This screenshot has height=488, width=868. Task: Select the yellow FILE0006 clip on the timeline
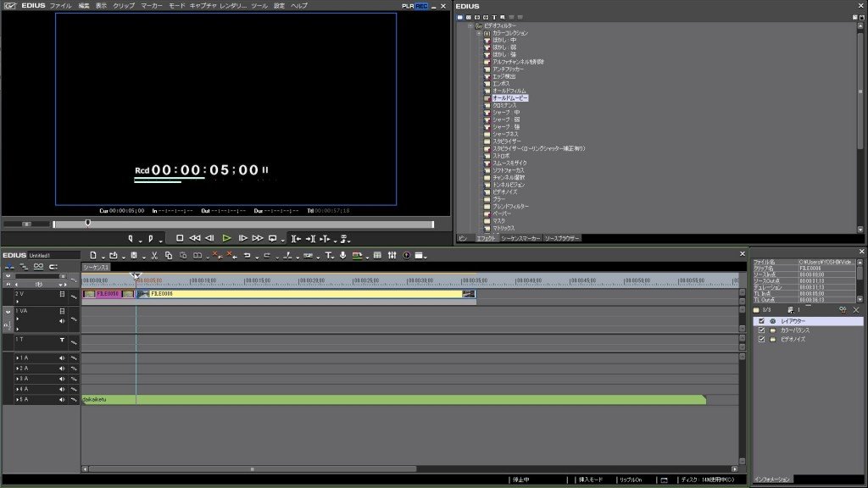(306, 294)
